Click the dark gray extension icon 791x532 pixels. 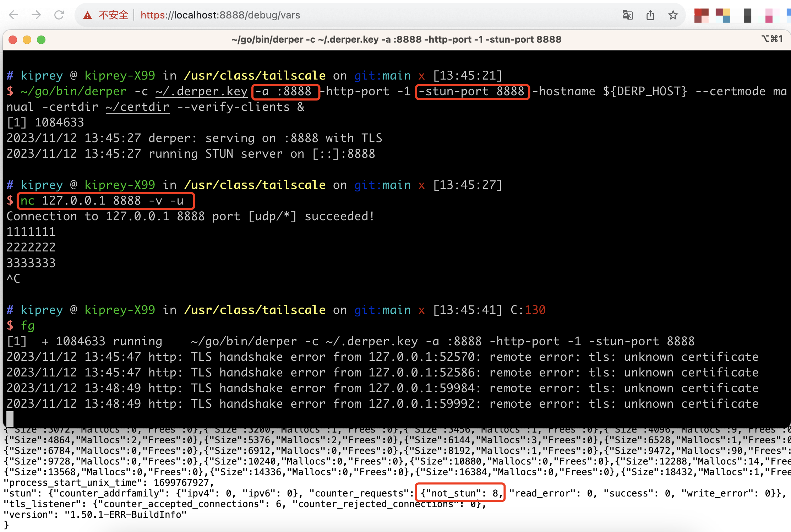point(747,15)
